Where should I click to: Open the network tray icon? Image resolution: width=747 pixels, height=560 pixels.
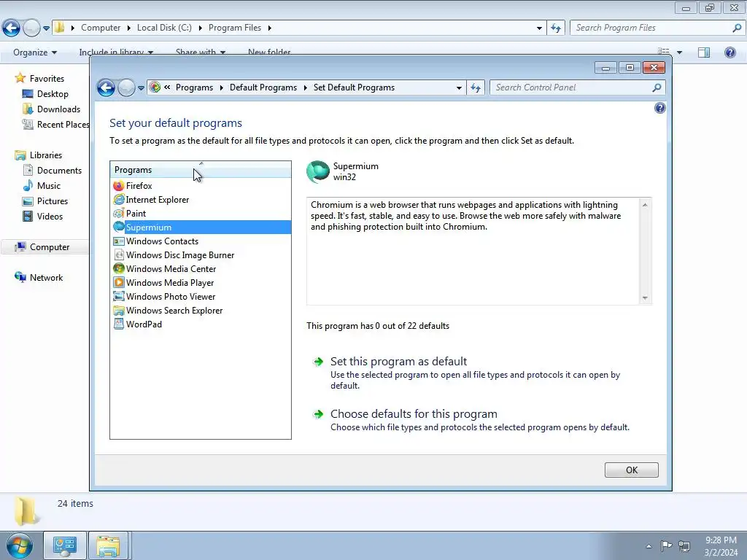pos(684,545)
